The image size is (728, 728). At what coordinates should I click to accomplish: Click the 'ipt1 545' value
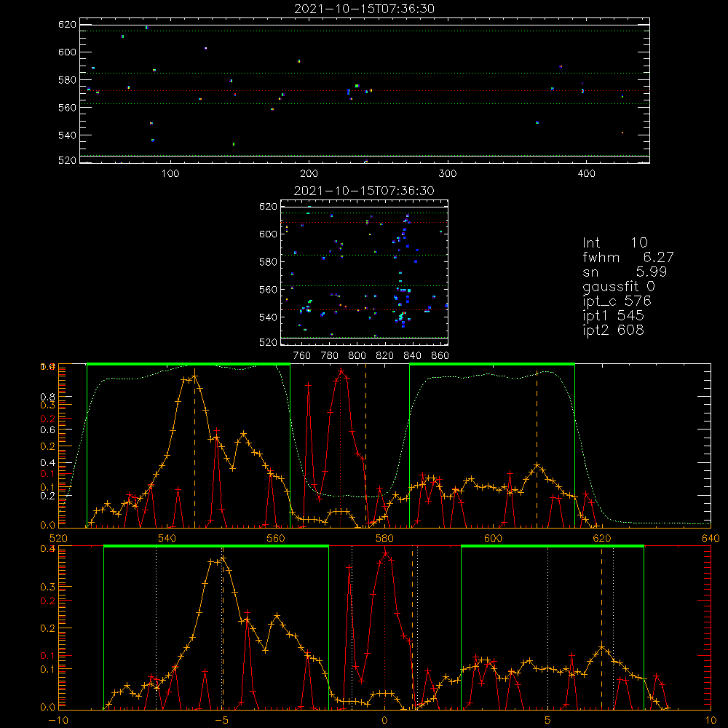click(613, 316)
